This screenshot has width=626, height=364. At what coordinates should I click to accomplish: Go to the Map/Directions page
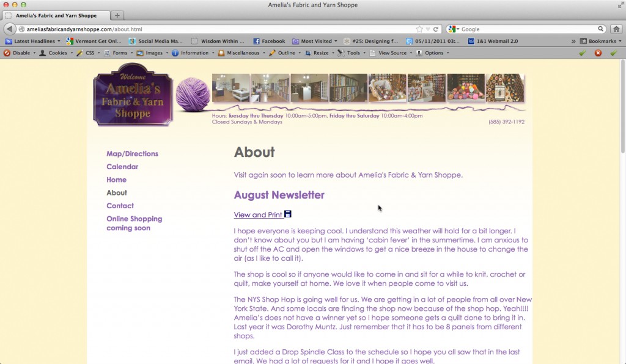pyautogui.click(x=132, y=154)
